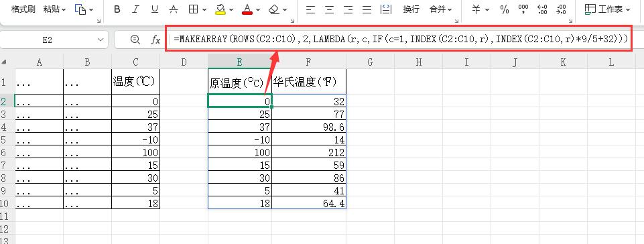Click the fx insert function icon
644x244 pixels.
pos(155,40)
